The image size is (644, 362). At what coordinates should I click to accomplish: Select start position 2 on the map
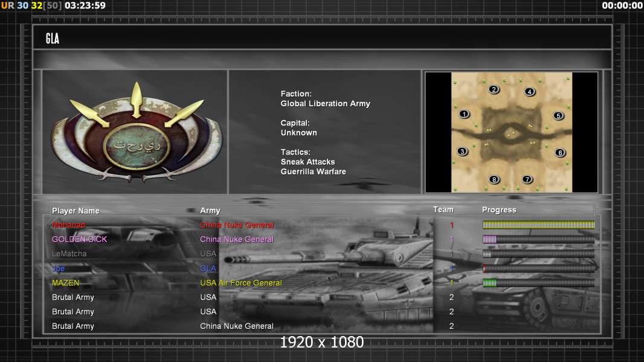tap(494, 89)
